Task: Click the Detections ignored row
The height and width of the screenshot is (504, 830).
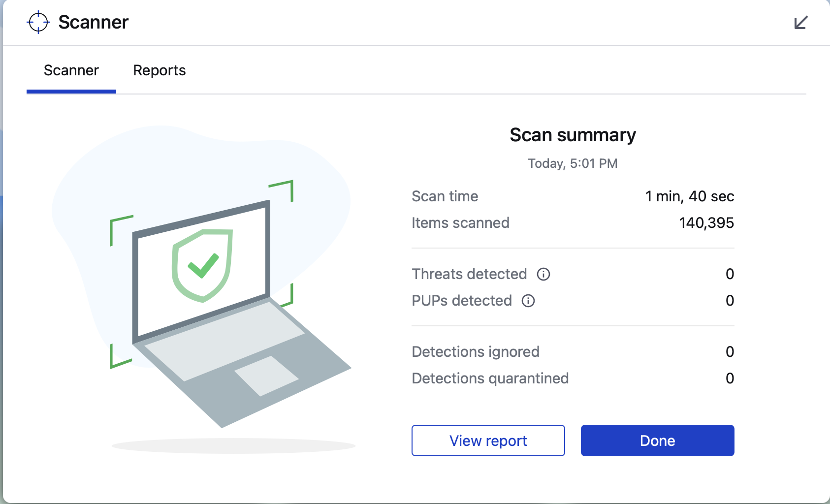Action: pos(573,352)
